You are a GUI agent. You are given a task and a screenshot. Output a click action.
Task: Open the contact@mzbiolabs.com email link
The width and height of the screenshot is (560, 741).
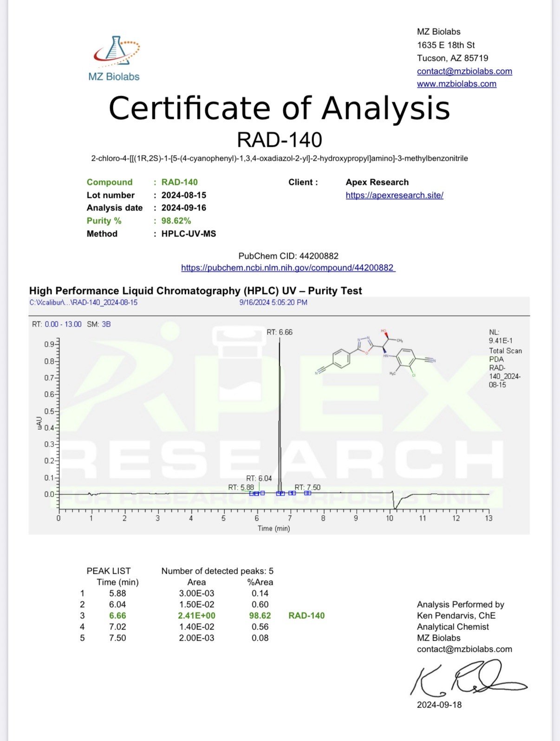click(x=464, y=71)
